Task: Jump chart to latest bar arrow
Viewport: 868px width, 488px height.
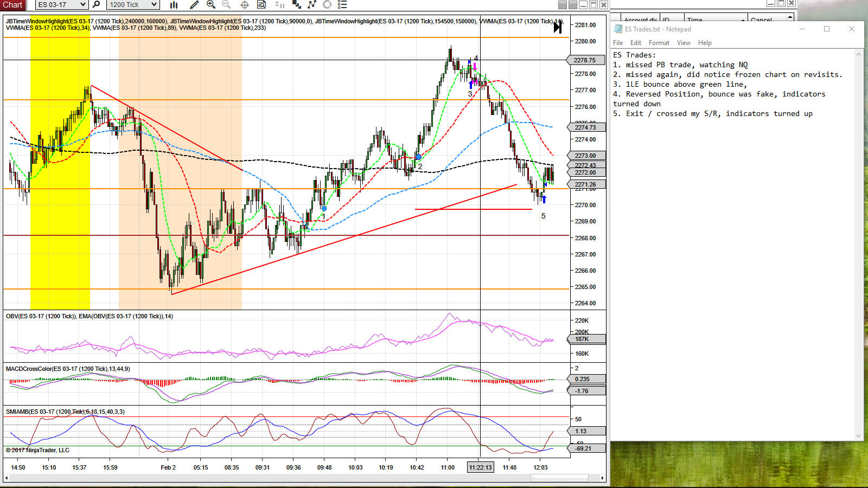Action: point(558,27)
